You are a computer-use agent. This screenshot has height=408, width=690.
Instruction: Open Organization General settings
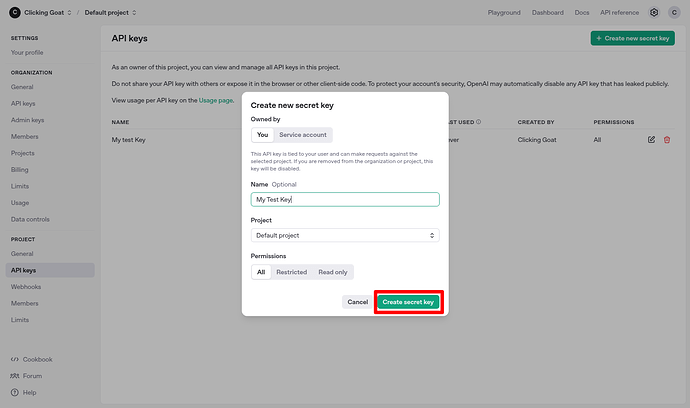pos(22,87)
